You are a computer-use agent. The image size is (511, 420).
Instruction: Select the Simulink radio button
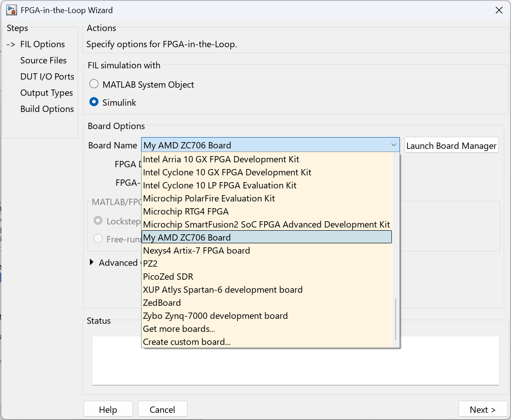[x=94, y=103]
